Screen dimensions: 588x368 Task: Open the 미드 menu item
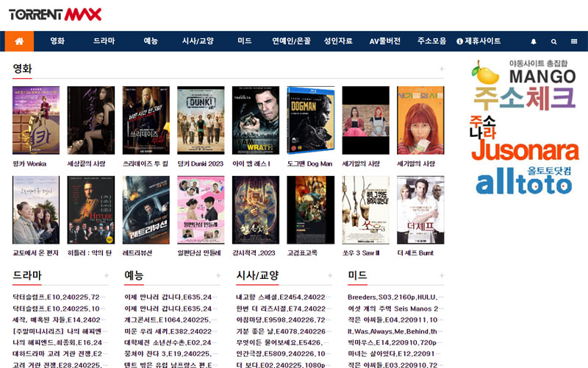pyautogui.click(x=245, y=41)
